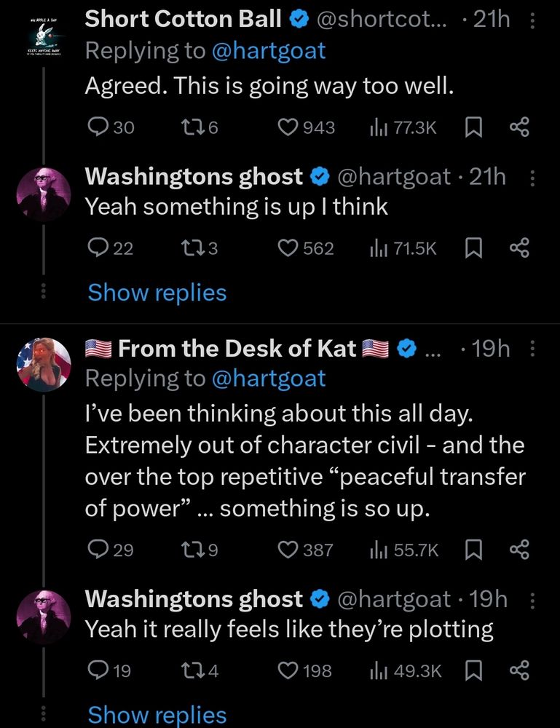Open Short Cotton Ball profile name
560x728 pixels.
[183, 20]
